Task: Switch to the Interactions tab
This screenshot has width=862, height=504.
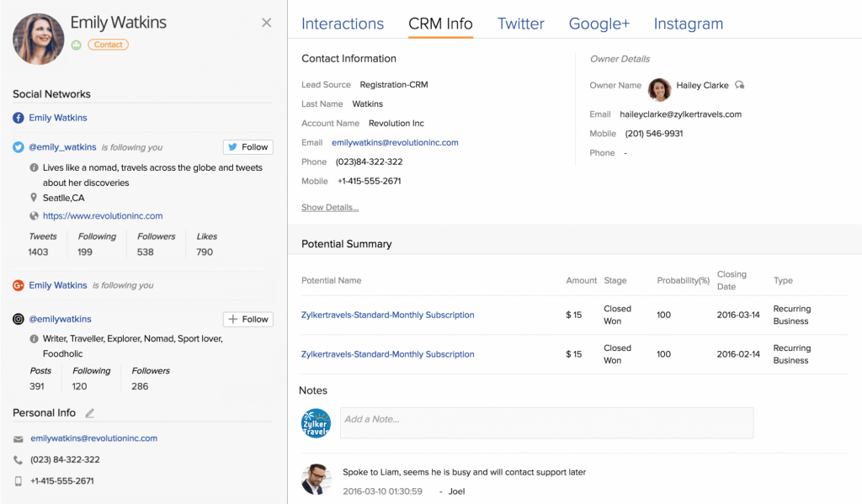Action: [x=342, y=24]
